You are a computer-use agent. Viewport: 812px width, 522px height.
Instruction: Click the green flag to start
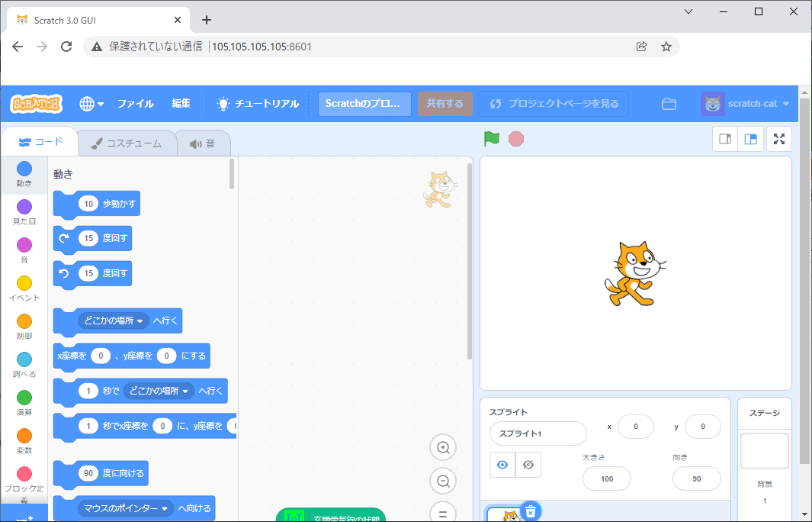492,139
